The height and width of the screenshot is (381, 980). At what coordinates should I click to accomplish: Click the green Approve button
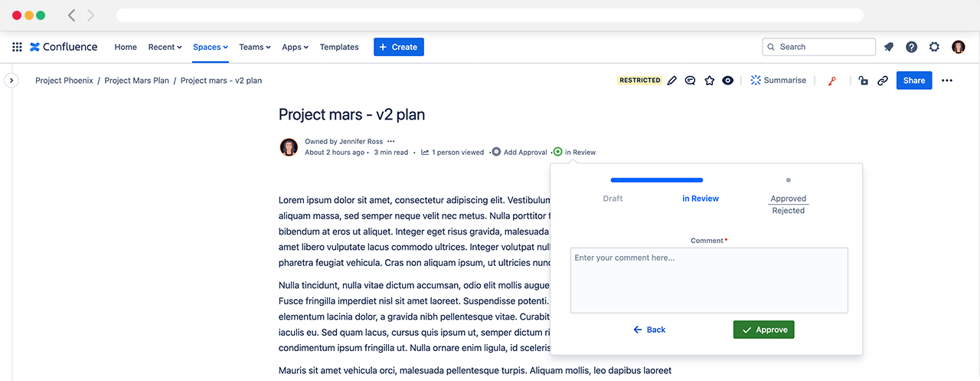pyautogui.click(x=763, y=330)
